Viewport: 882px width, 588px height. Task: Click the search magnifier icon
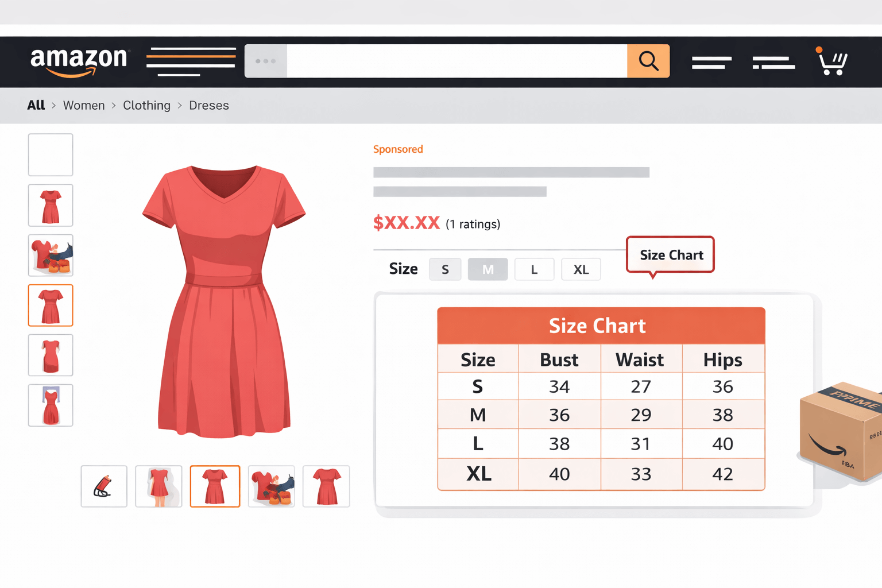pyautogui.click(x=649, y=61)
